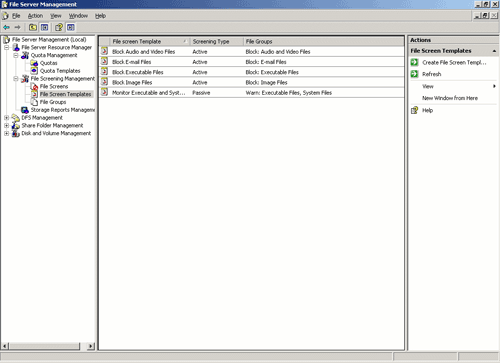
Task: Click the Disk and Volume Management icon
Action: [16, 133]
